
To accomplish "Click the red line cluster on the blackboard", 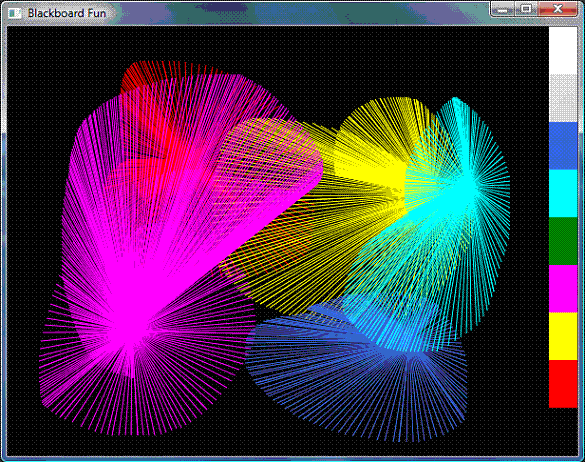I will (157, 112).
